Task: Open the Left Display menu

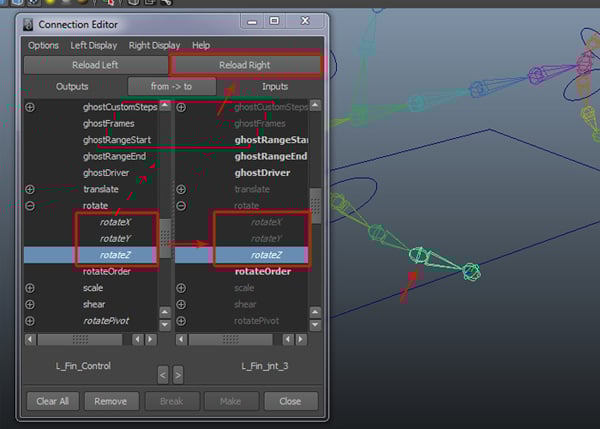Action: coord(94,45)
